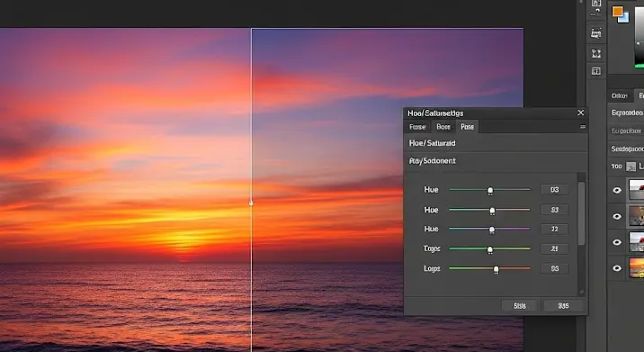
Task: Switch to the Fose tab
Action: (x=417, y=127)
